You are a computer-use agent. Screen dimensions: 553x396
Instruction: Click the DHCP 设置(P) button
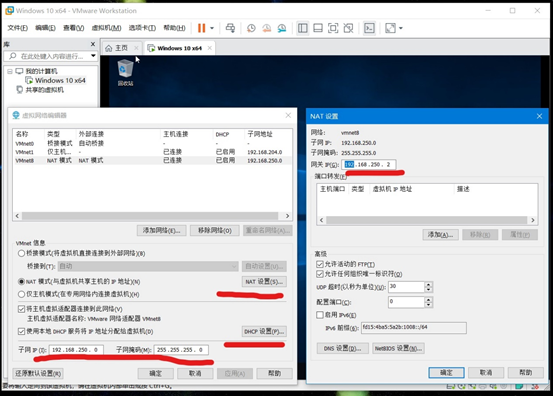coord(264,331)
